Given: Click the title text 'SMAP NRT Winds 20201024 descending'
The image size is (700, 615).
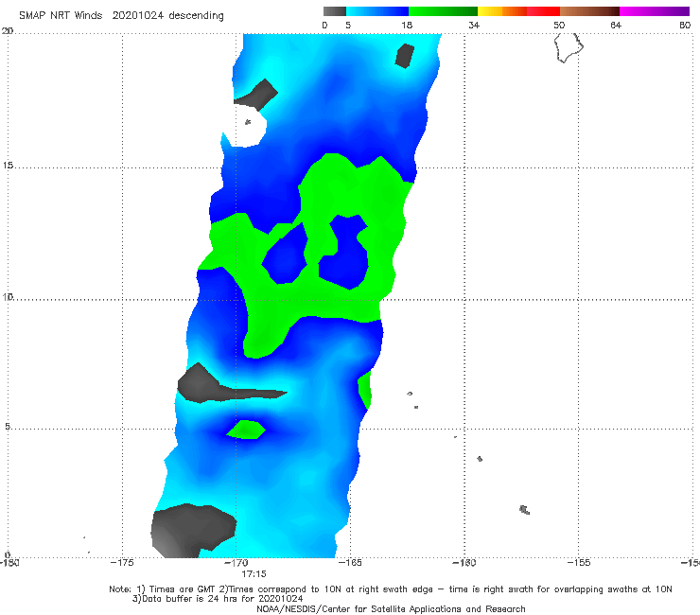Looking at the screenshot, I should [121, 16].
